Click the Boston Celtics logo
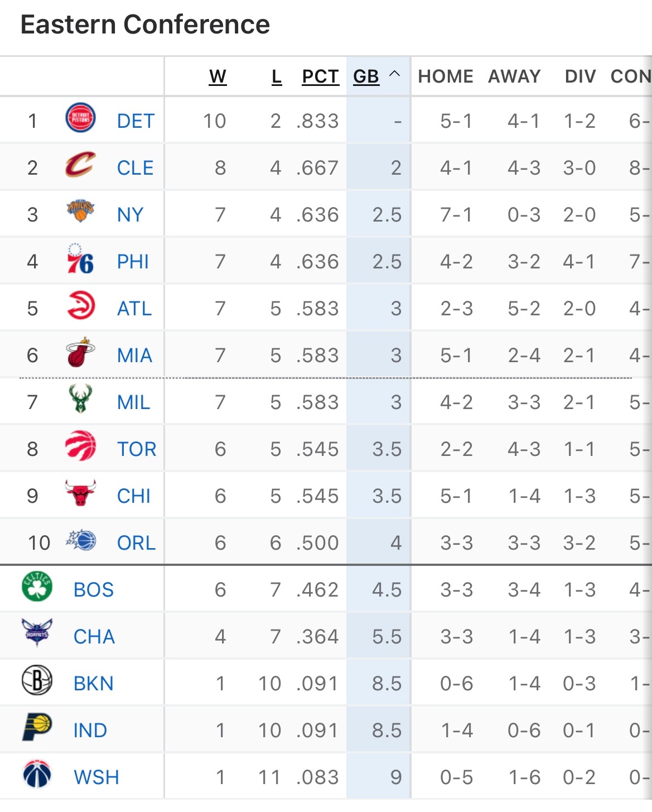Screen dimensions: 652x812 (37, 587)
